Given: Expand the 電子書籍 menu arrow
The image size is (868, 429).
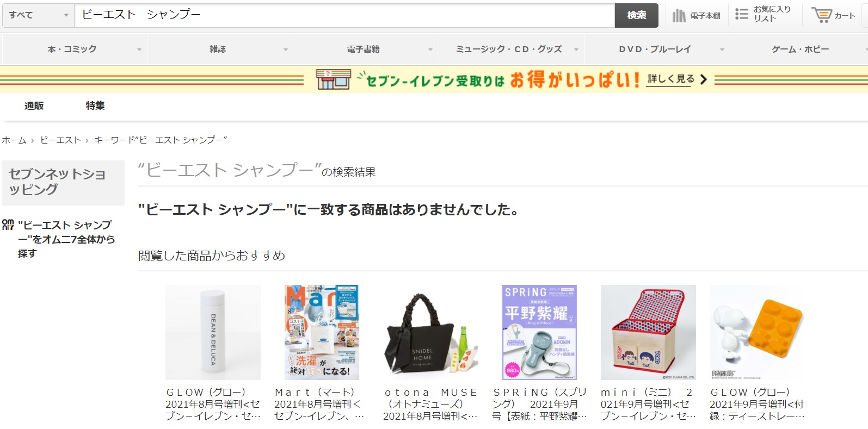Looking at the screenshot, I should 430,49.
